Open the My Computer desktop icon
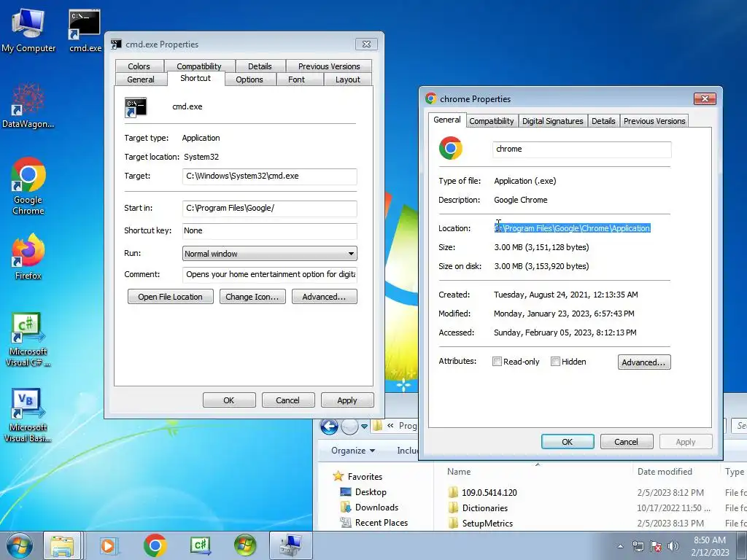Image resolution: width=747 pixels, height=560 pixels. [x=28, y=31]
